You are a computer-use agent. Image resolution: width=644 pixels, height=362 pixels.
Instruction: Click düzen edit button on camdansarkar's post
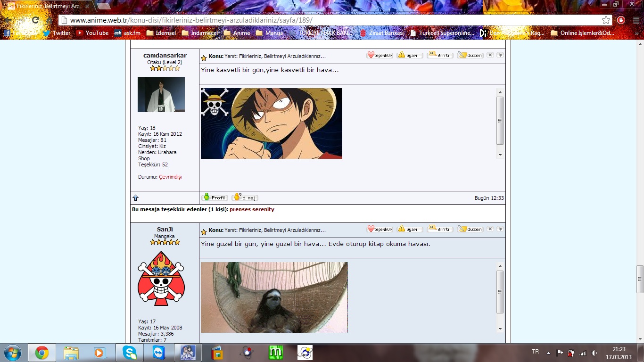point(470,55)
